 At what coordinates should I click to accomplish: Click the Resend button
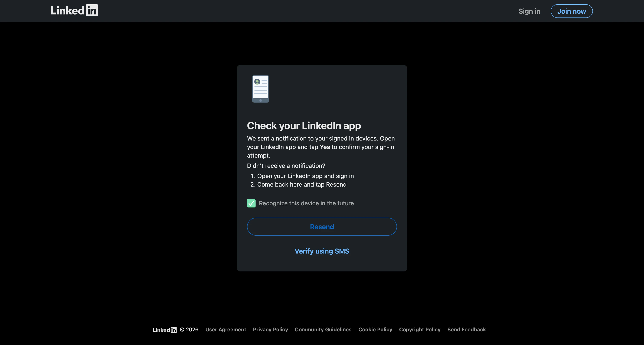tap(322, 227)
